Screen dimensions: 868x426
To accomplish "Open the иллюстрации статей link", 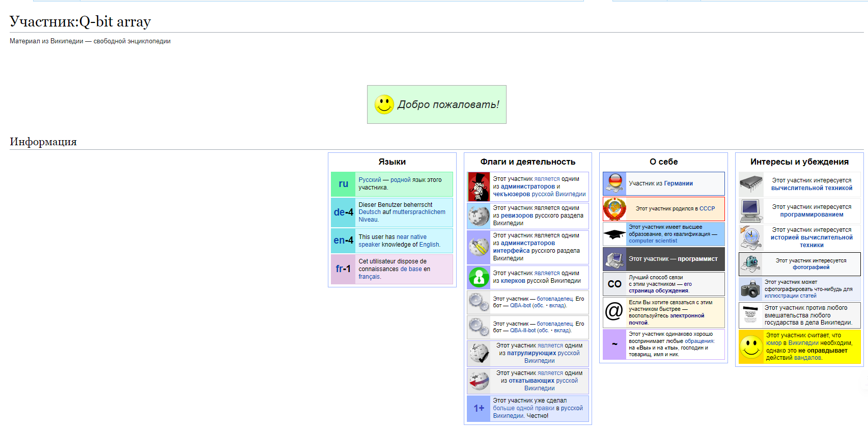I will 790,296.
